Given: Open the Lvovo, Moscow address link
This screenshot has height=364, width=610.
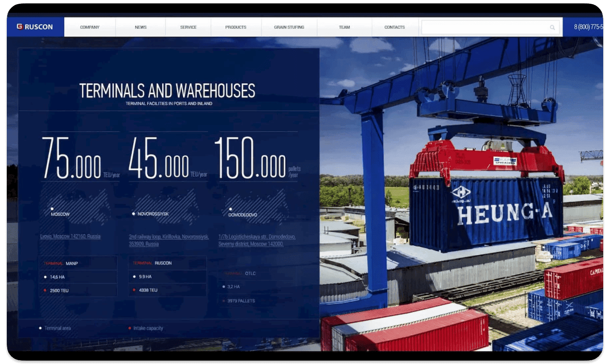Looking at the screenshot, I should click(x=70, y=236).
